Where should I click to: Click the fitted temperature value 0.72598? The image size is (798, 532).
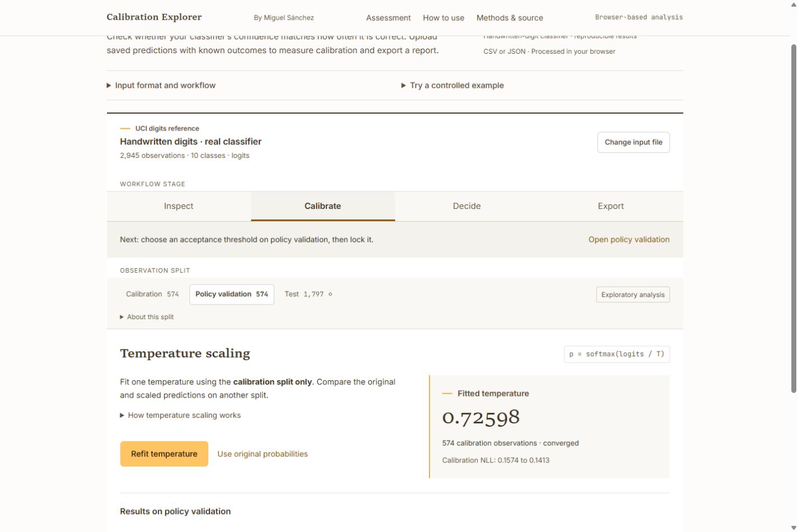(481, 417)
